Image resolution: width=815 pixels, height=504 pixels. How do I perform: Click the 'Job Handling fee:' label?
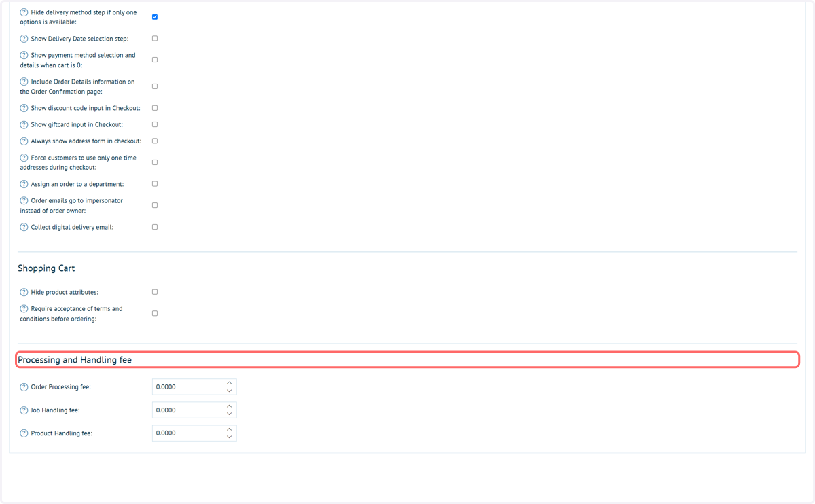click(56, 410)
